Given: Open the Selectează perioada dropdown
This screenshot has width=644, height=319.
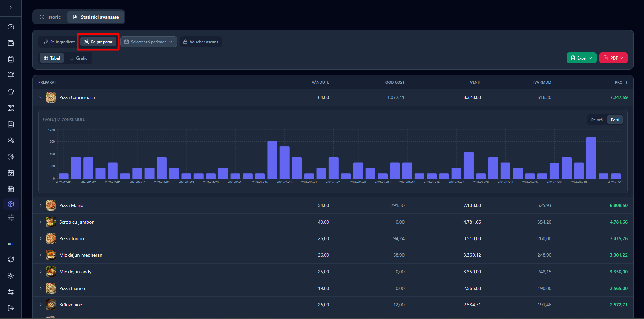Looking at the screenshot, I should (148, 42).
